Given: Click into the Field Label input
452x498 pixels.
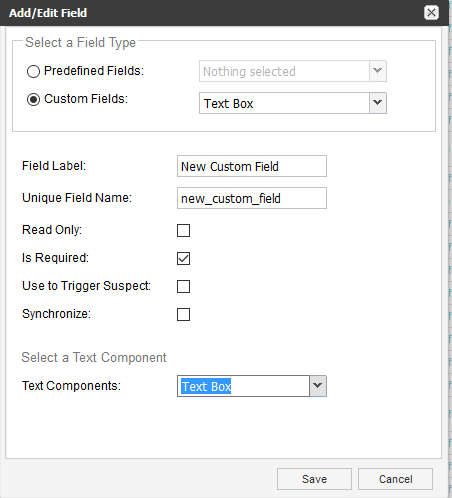Looking at the screenshot, I should (x=252, y=166).
